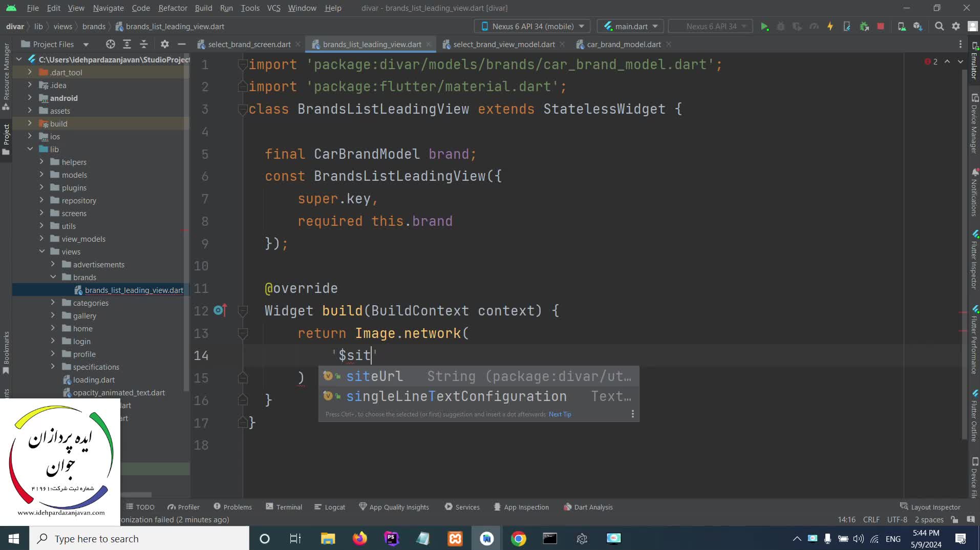
Task: Click the Flutter Hot Reload lightning icon
Action: [x=830, y=27]
